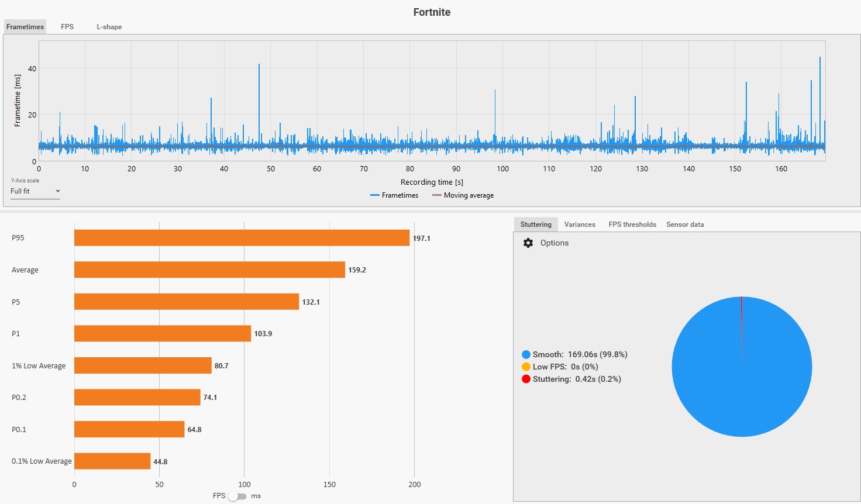Image resolution: width=861 pixels, height=504 pixels.
Task: Click the 80.7 value label
Action: [222, 366]
